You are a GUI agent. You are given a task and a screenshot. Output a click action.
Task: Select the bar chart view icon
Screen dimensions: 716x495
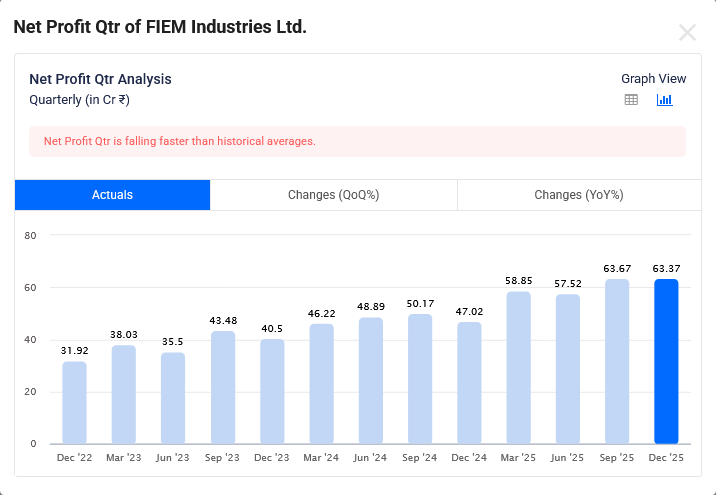click(665, 100)
